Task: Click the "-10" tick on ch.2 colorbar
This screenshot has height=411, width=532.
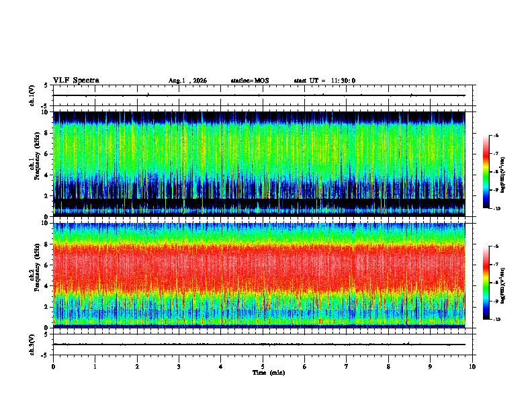Action: pos(497,320)
